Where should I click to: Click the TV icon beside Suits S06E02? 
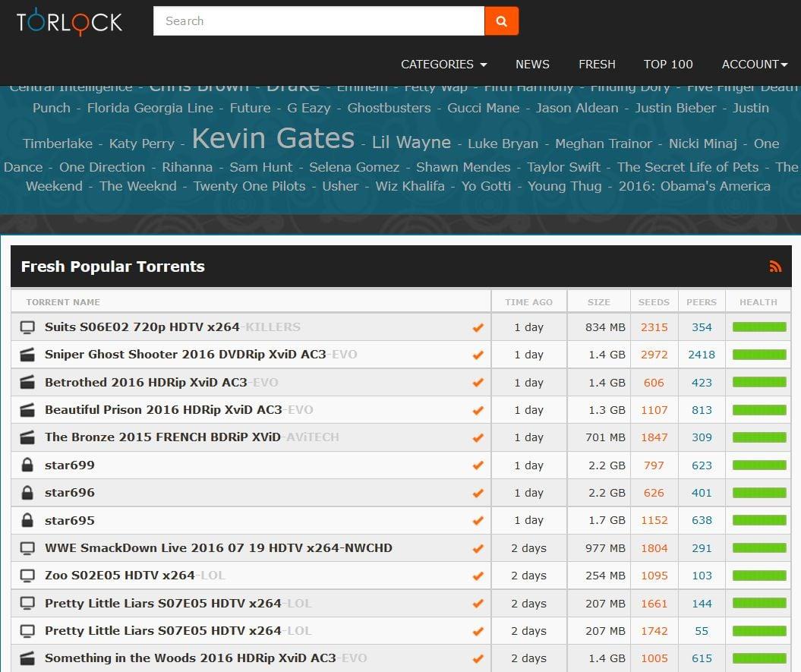(27, 327)
